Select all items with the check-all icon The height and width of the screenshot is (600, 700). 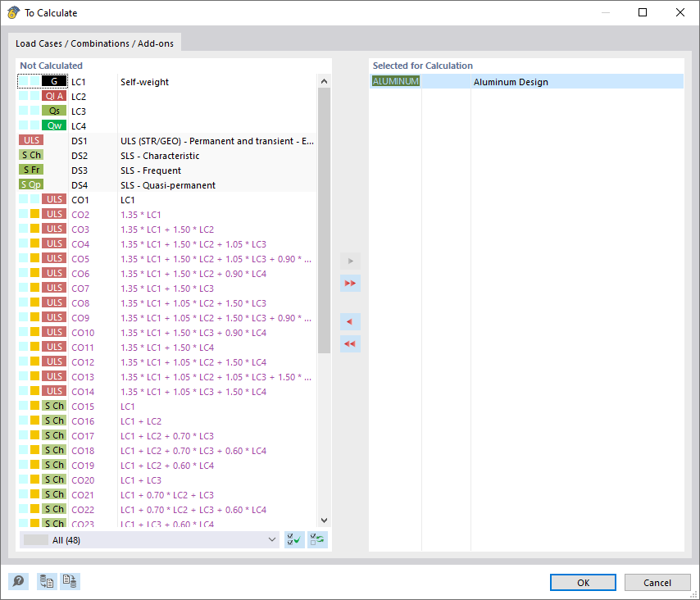(x=293, y=539)
